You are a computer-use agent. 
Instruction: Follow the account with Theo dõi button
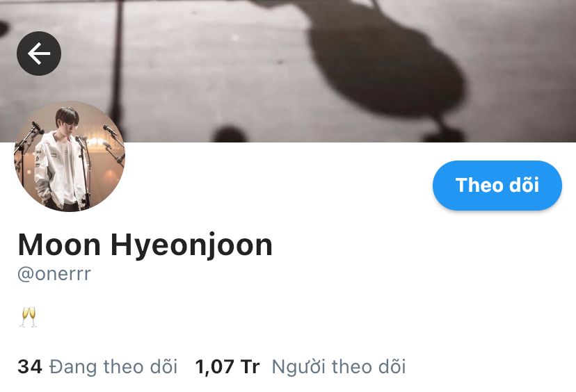(497, 185)
